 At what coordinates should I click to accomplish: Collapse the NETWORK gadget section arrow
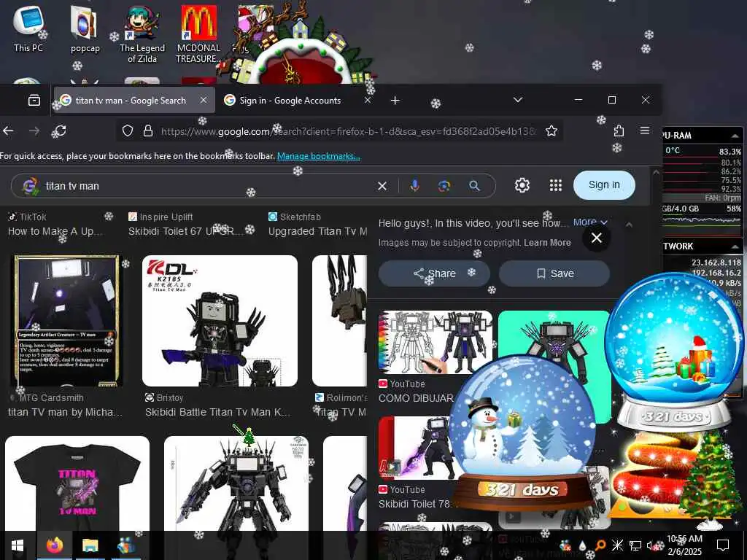(x=735, y=246)
